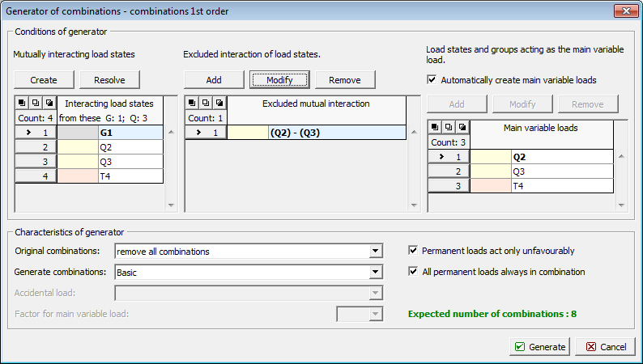Click invert-selection icon in Excluded mutual interaction table
The height and width of the screenshot is (364, 643).
point(218,104)
